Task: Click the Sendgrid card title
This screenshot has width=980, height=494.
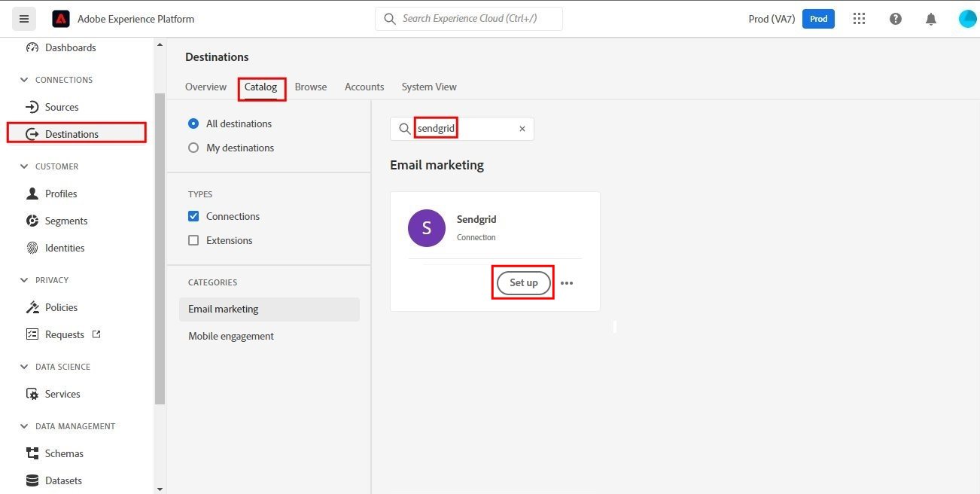Action: click(476, 219)
